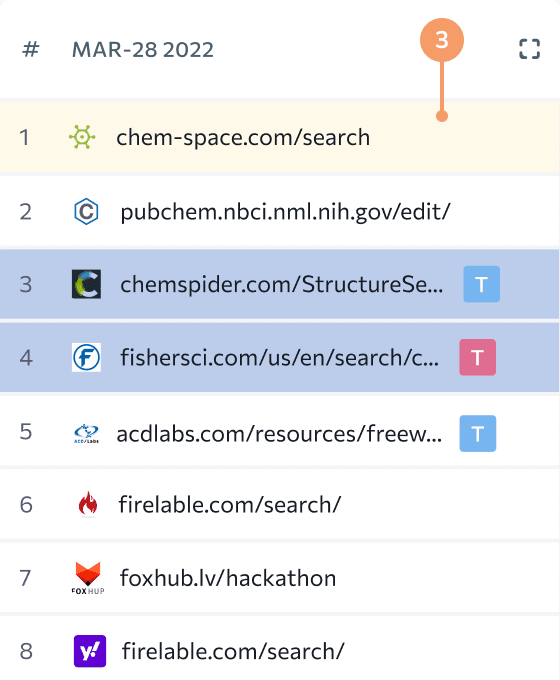
Task: Click the MAR-28 2022 column header
Action: (143, 49)
